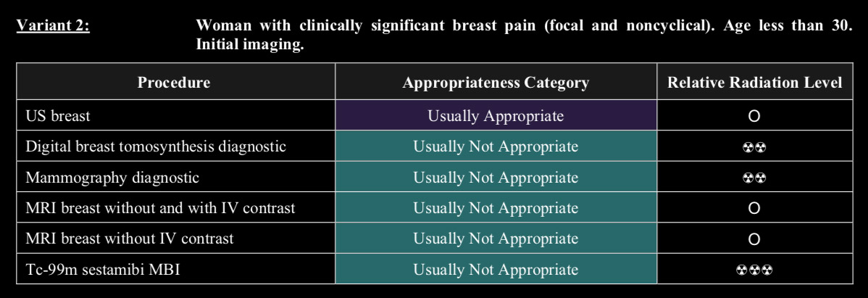Click Usually Not Appropriate in Mammography row
868x298 pixels.
click(x=496, y=177)
